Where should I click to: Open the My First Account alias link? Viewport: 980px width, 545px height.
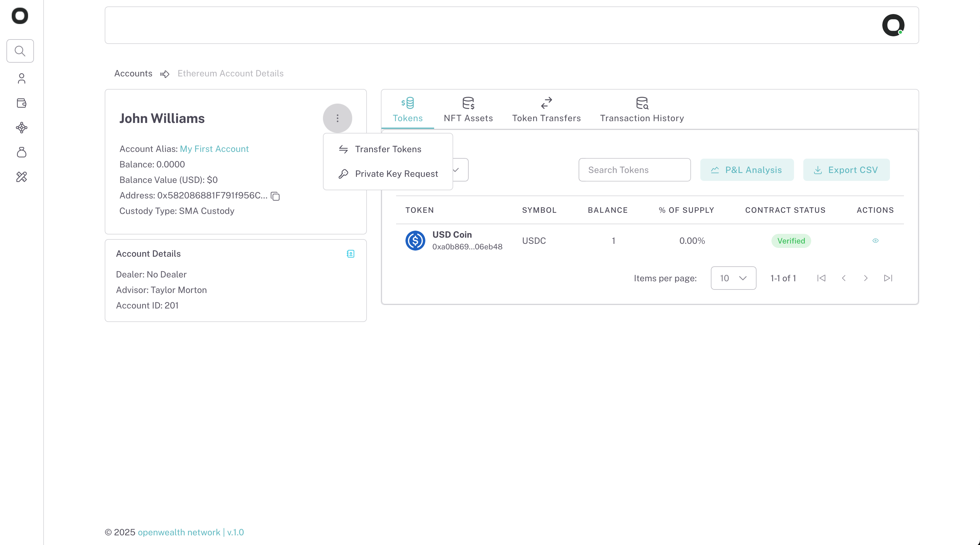coord(214,148)
